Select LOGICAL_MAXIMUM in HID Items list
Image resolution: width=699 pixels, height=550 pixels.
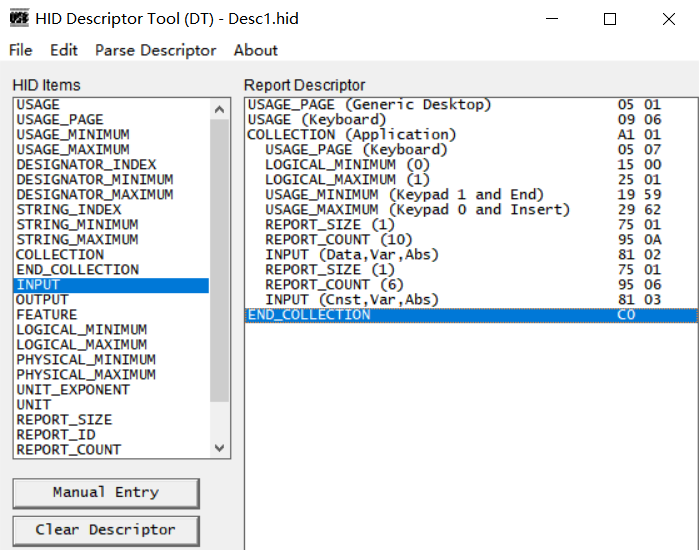[x=111, y=345]
